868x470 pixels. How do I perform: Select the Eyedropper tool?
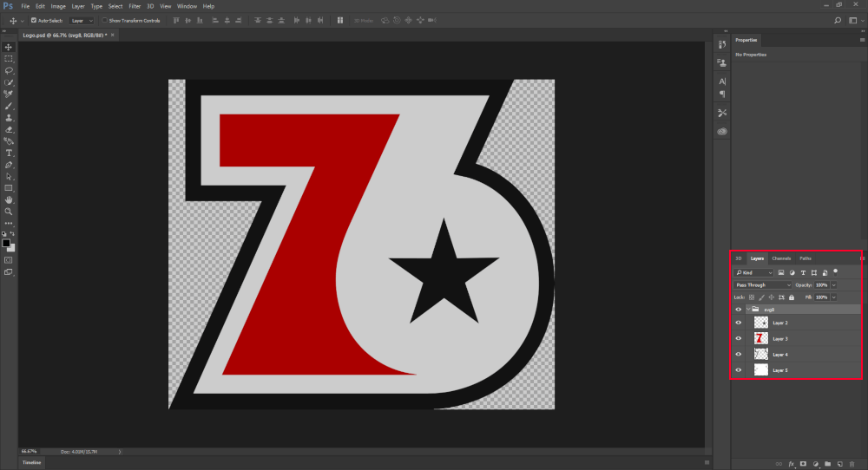point(9,94)
